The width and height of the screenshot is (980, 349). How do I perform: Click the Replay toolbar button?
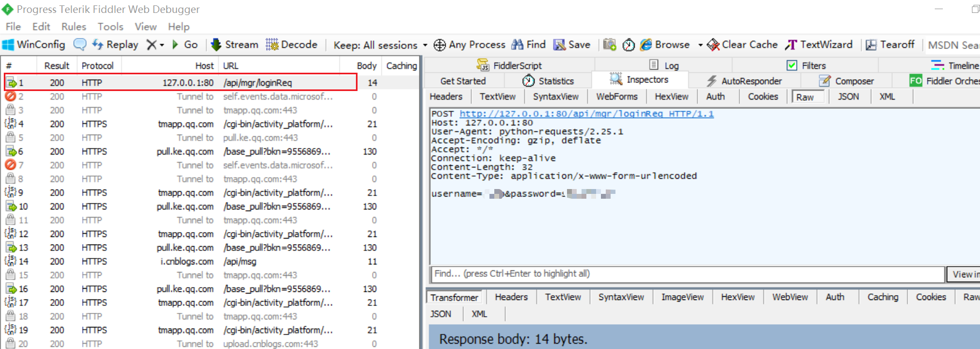point(115,45)
